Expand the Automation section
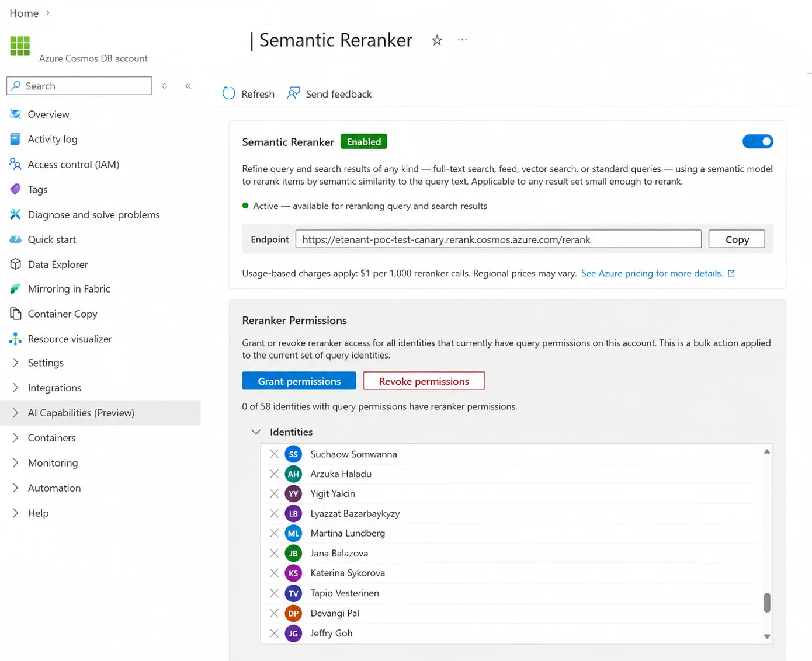 pos(16,488)
